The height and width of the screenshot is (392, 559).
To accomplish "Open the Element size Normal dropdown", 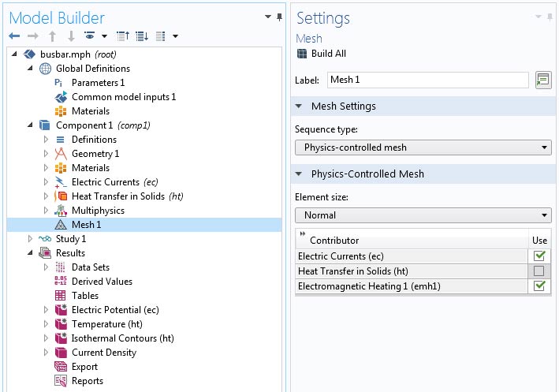I will pos(423,215).
